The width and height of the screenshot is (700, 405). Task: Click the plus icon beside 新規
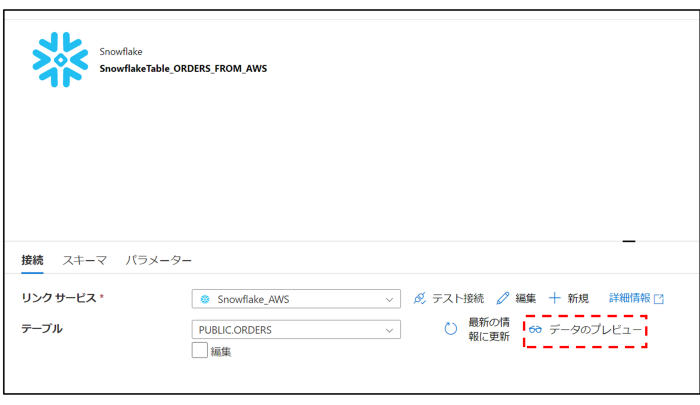[x=554, y=298]
